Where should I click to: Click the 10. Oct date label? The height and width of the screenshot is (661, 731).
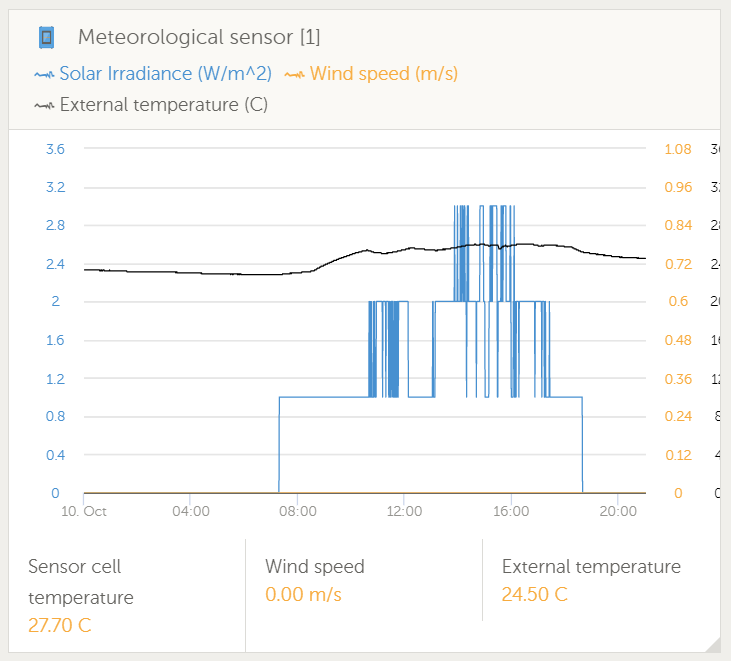pyautogui.click(x=84, y=511)
